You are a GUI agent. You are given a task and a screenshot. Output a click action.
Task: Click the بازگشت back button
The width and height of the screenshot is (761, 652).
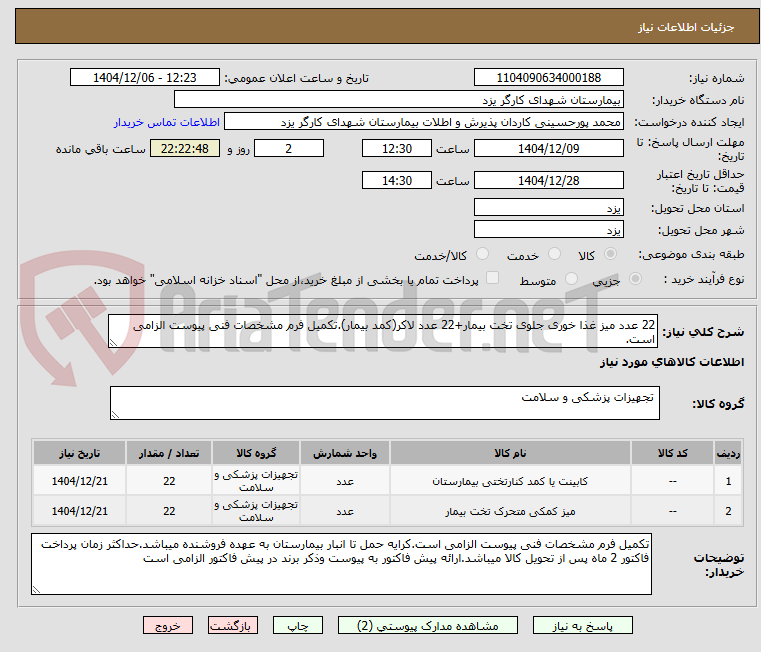[x=232, y=625]
